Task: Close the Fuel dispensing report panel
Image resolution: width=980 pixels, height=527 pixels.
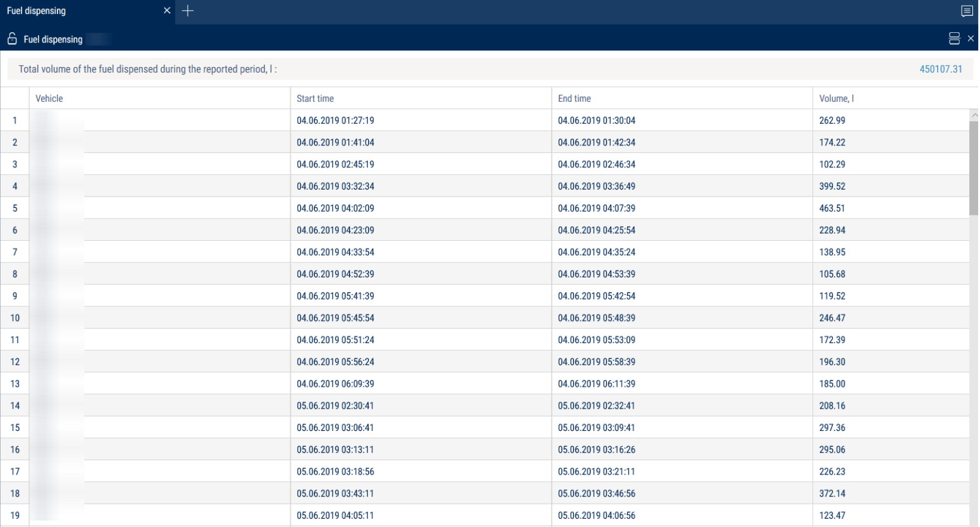Action: pos(971,39)
